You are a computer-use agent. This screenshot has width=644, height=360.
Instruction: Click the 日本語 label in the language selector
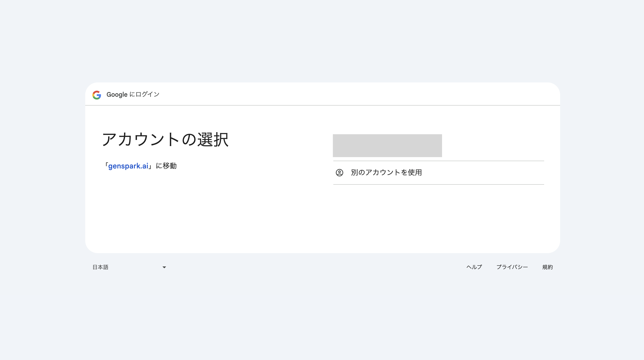click(101, 267)
